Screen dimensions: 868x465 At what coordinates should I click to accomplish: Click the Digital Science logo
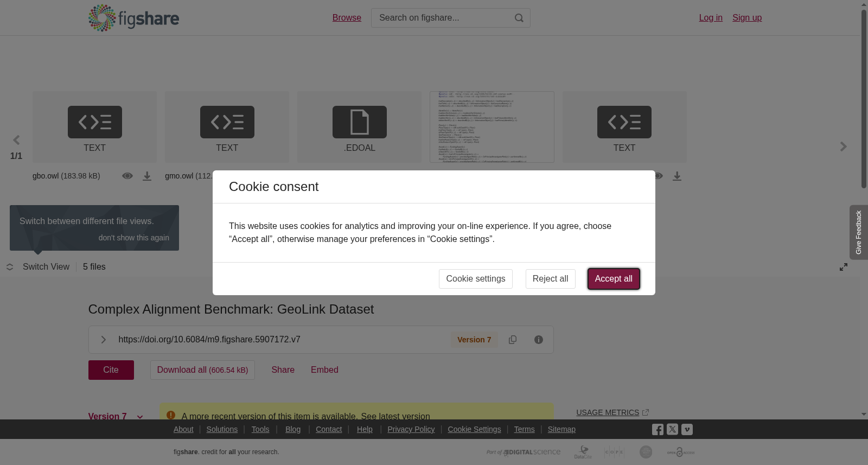pyautogui.click(x=524, y=452)
